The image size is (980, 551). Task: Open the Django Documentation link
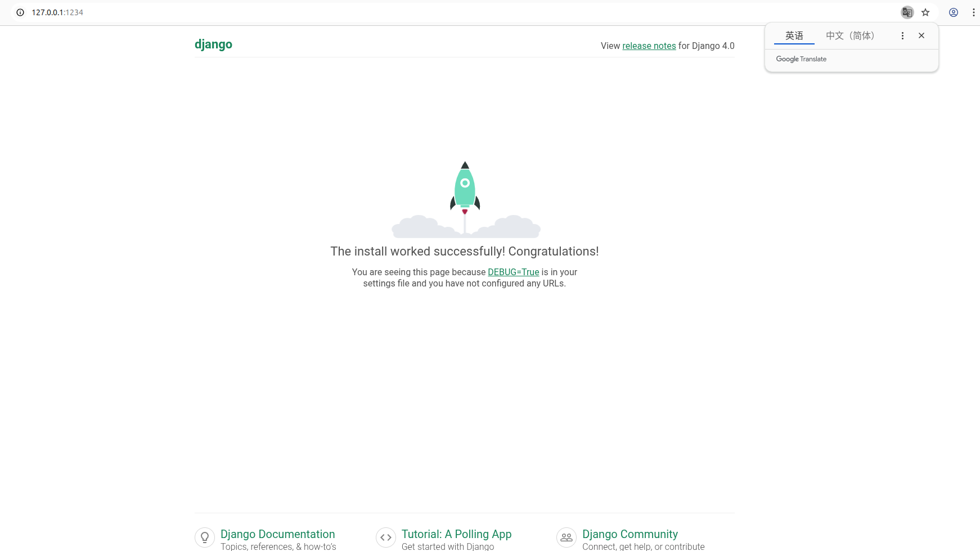[x=278, y=534]
